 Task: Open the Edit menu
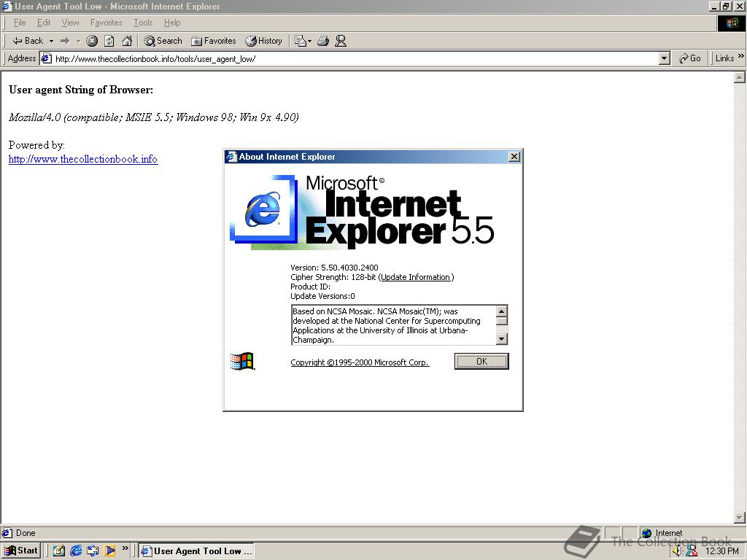point(44,23)
